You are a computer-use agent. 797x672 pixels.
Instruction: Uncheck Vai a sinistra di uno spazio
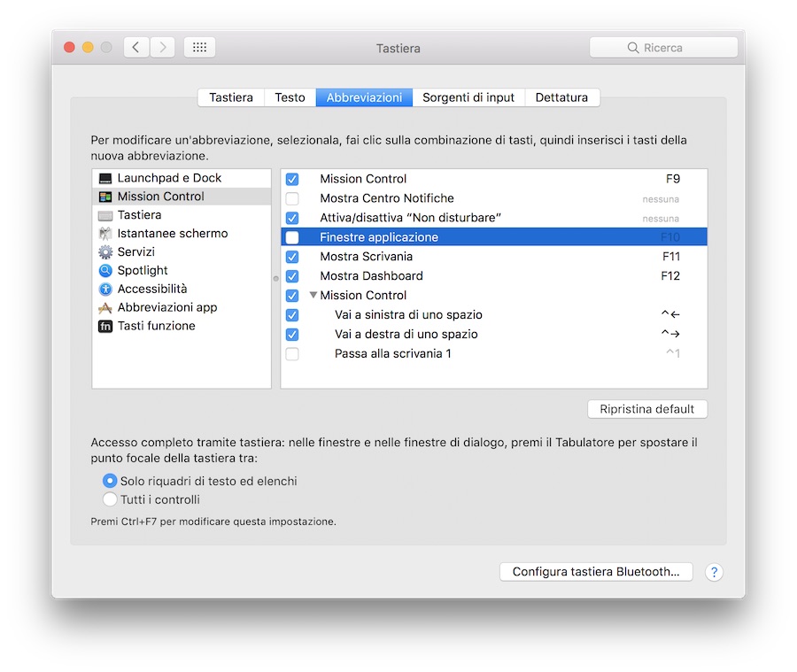tap(292, 315)
